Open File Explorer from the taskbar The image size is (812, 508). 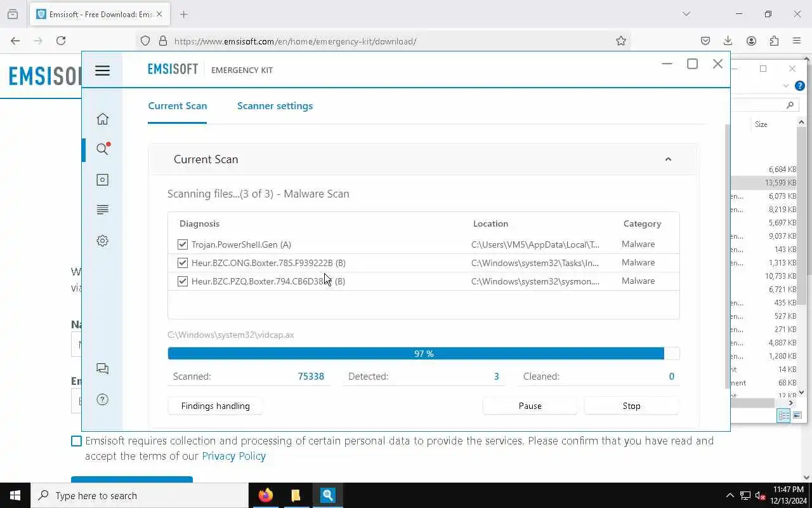[x=296, y=495]
